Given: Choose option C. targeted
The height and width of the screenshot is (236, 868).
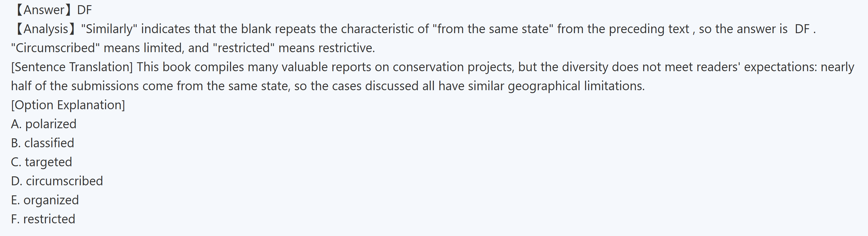Looking at the screenshot, I should point(41,162).
